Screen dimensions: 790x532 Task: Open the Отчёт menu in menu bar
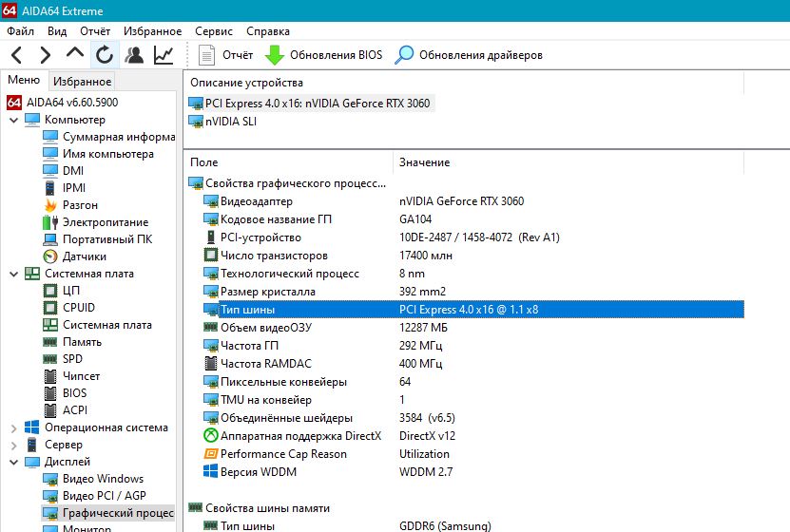[95, 31]
